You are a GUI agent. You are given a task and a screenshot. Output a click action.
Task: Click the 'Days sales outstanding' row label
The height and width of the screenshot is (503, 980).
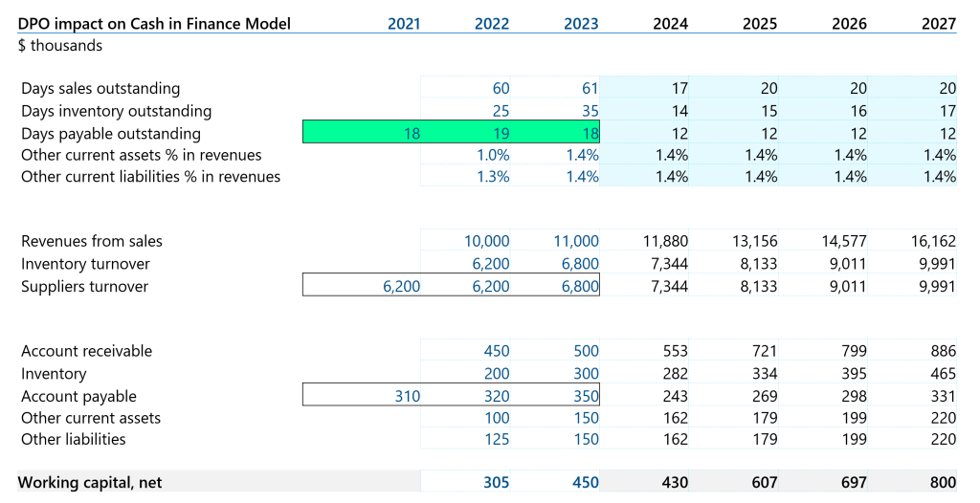click(x=100, y=88)
